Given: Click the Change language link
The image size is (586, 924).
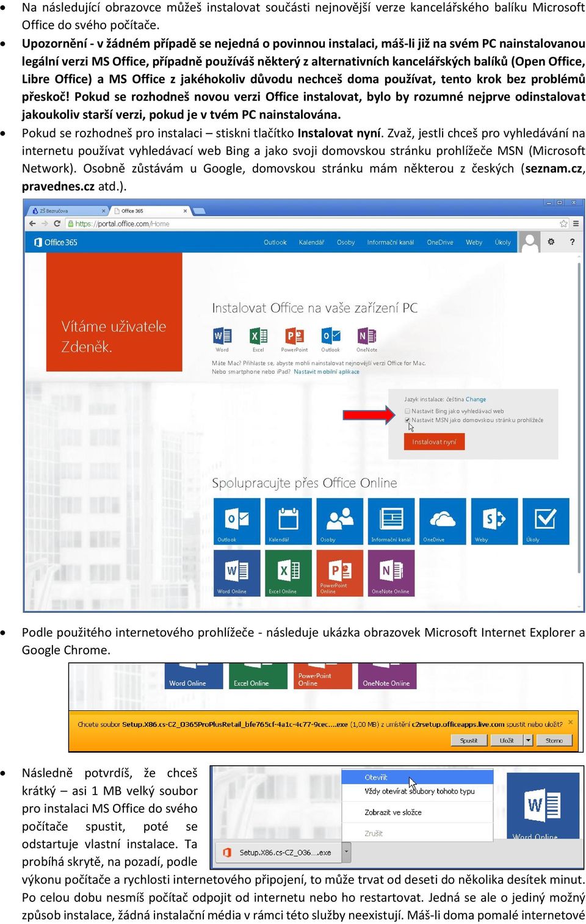Looking at the screenshot, I should [476, 400].
